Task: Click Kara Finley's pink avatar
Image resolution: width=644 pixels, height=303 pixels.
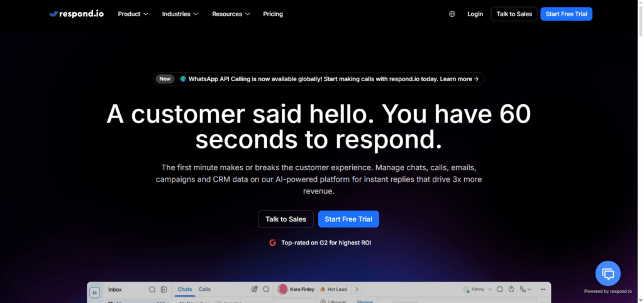Action: [282, 289]
